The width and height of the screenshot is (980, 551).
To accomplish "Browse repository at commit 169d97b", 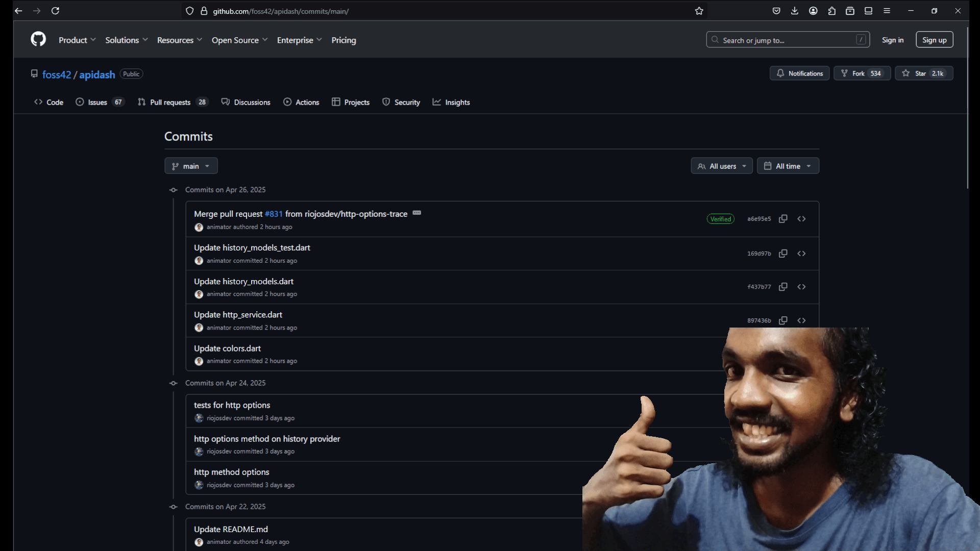I will click(801, 254).
